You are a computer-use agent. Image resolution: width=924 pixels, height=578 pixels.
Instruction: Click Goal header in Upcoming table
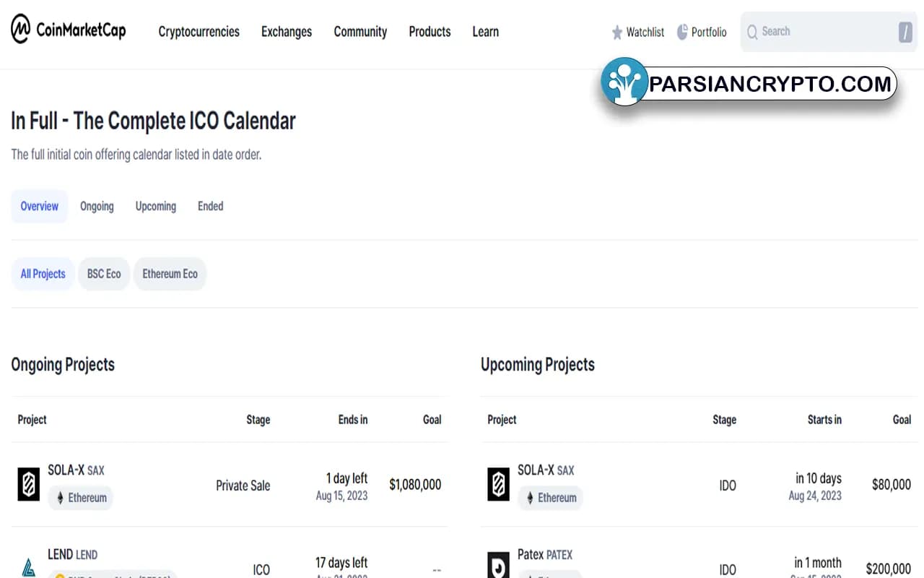(902, 420)
